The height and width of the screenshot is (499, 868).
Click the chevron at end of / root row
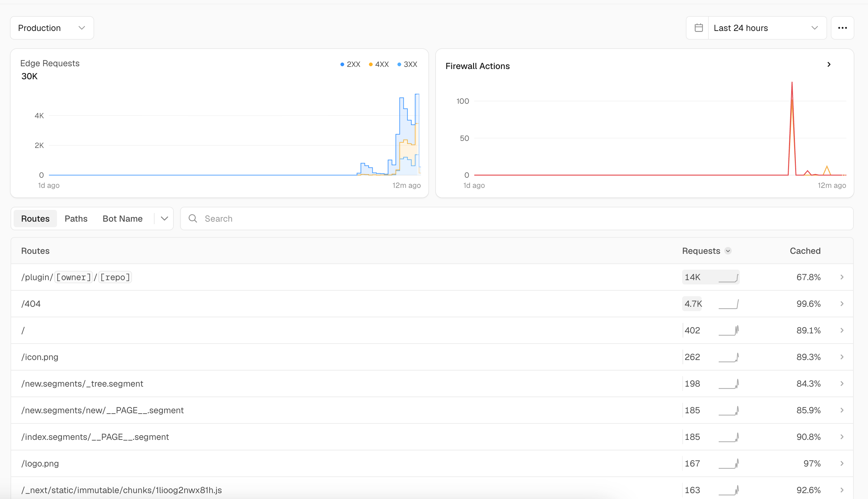coord(842,330)
